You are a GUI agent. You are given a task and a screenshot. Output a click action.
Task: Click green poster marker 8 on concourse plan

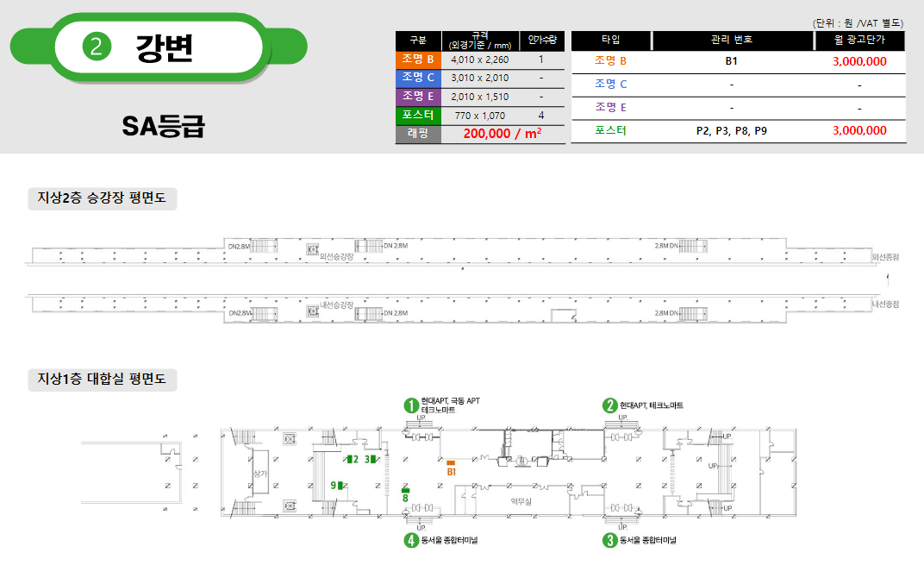tap(405, 495)
